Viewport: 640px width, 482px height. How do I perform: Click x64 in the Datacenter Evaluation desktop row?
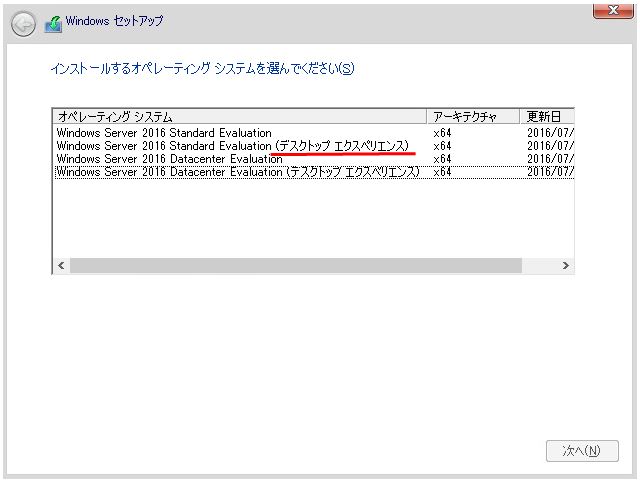pyautogui.click(x=442, y=172)
